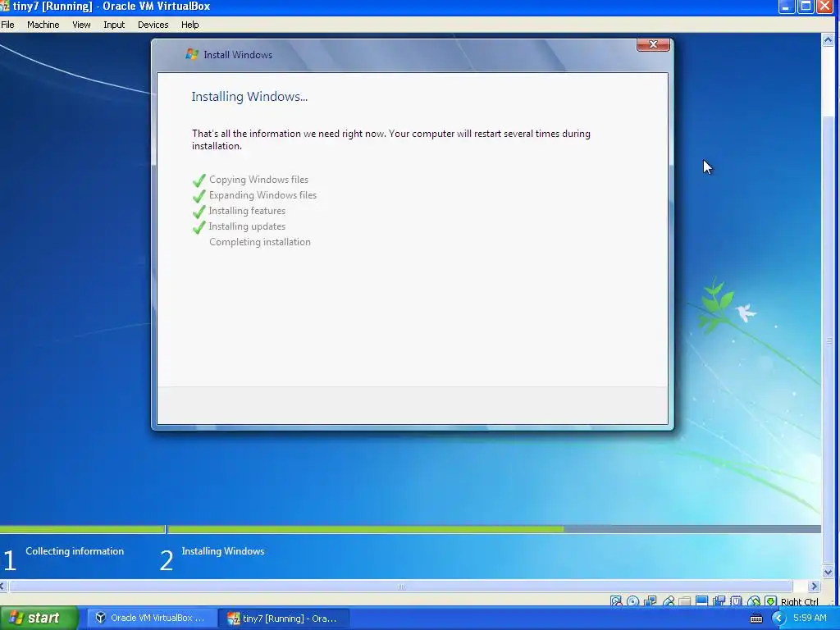Click the display status icon
The width and height of the screenshot is (840, 630).
702,601
